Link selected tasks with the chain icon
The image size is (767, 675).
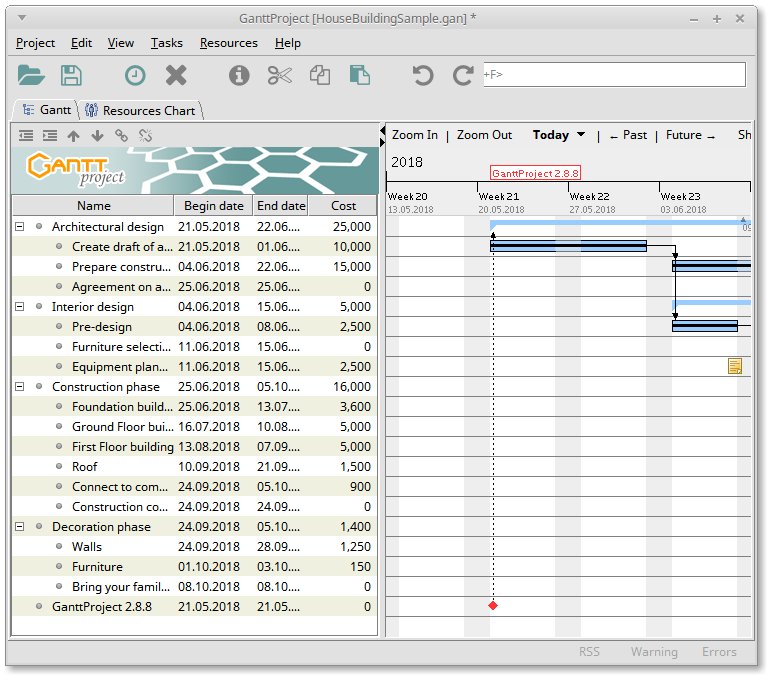tap(121, 135)
